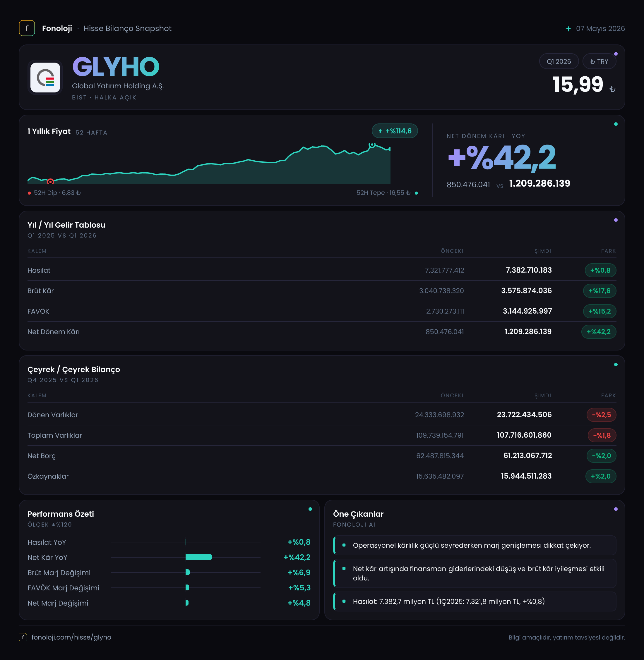The image size is (644, 660).
Task: Open the fonoloji.com/hisse/glyho link
Action: [x=71, y=637]
